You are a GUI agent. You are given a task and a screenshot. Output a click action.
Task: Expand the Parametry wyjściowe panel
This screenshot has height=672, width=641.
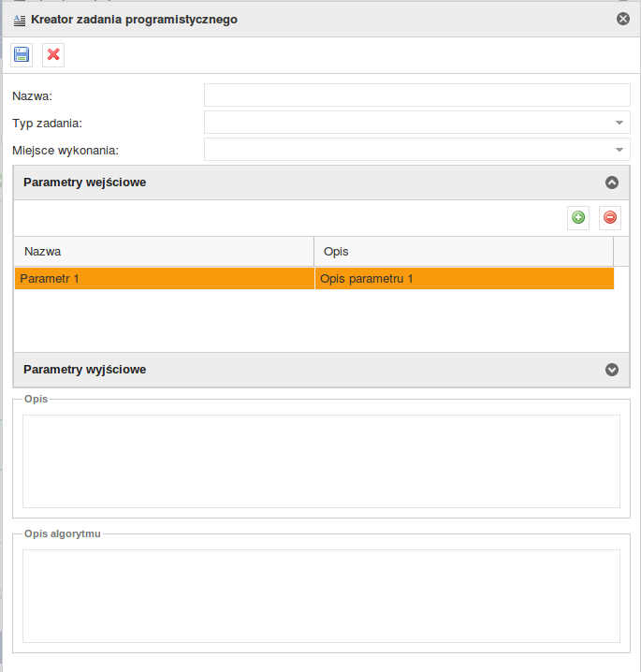(x=612, y=370)
